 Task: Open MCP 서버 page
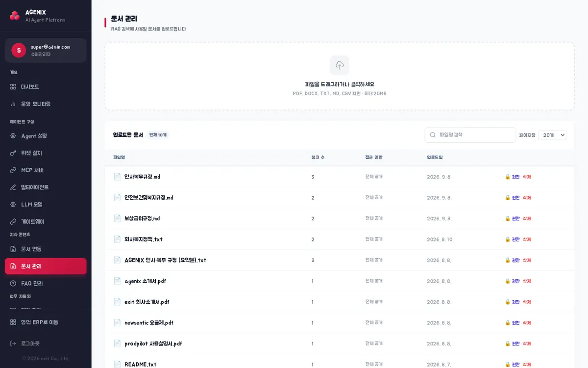coord(46,170)
